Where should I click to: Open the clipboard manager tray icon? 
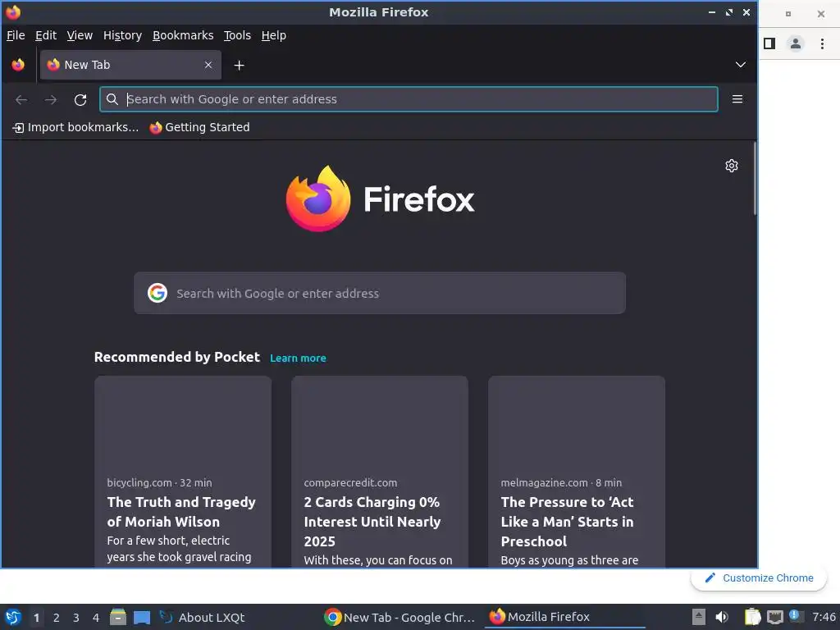tap(752, 617)
